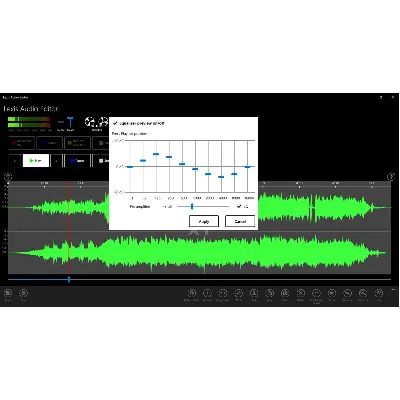The image size is (400, 400).
Task: Click the 2000 Hz equalizer band handle
Action: pyautogui.click(x=208, y=174)
